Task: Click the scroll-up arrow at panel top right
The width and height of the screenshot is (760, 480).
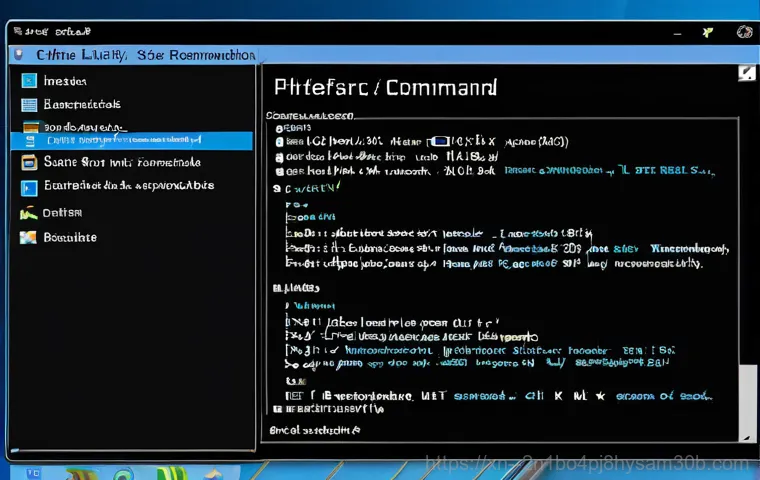Action: click(x=747, y=74)
